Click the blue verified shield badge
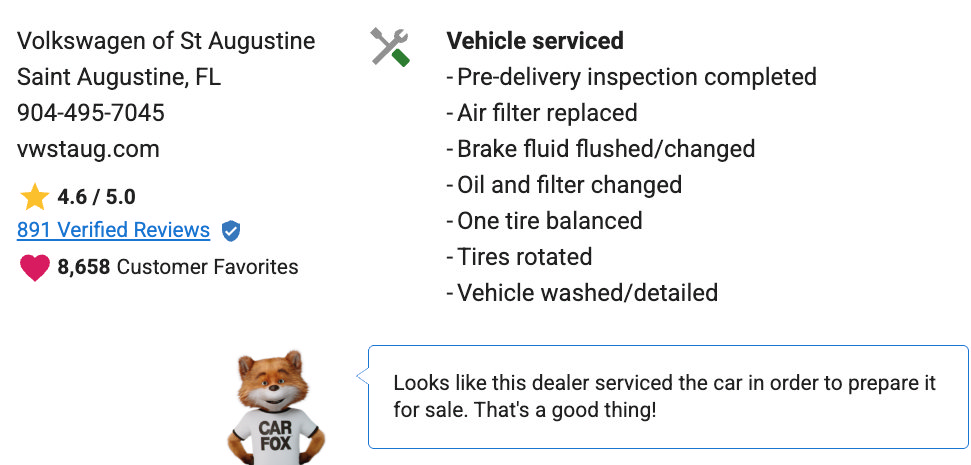 pyautogui.click(x=231, y=231)
